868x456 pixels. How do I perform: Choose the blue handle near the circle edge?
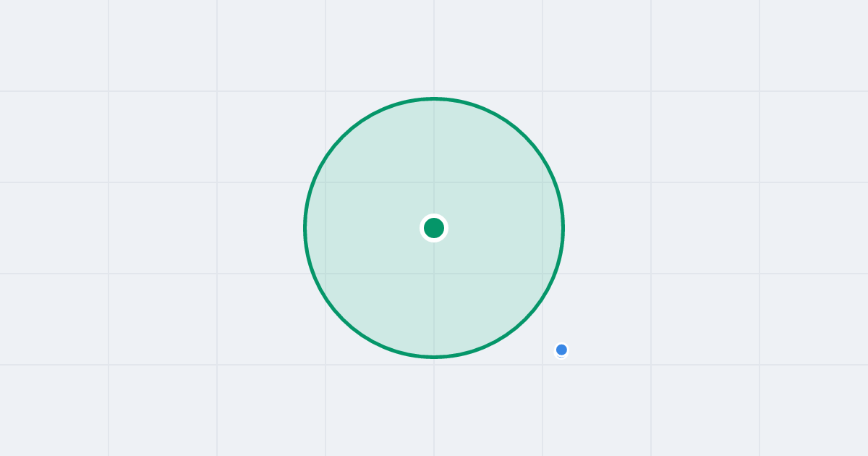pyautogui.click(x=561, y=350)
